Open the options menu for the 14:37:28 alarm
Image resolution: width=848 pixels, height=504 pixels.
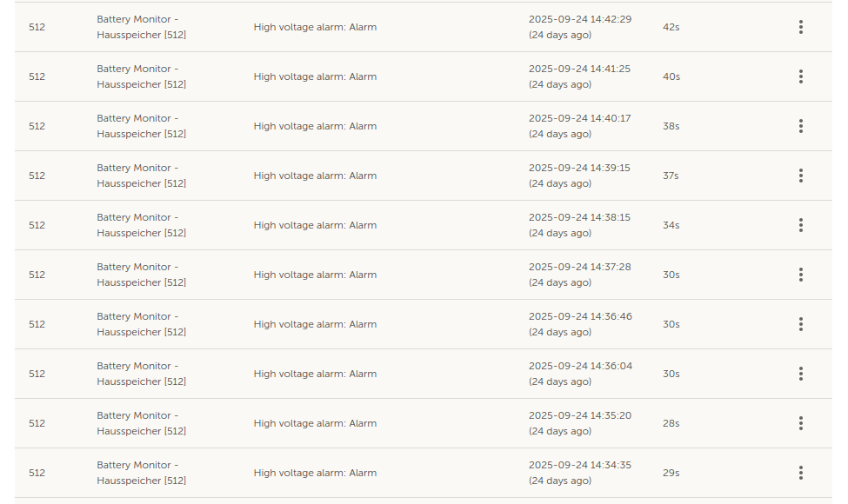(800, 275)
